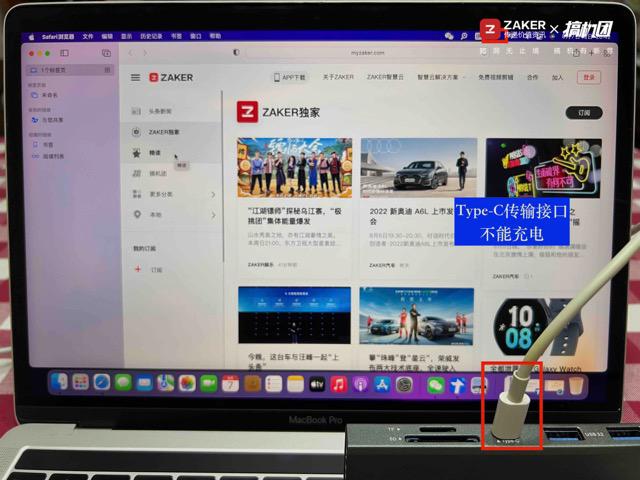Open Finder from the Dock

coord(59,382)
